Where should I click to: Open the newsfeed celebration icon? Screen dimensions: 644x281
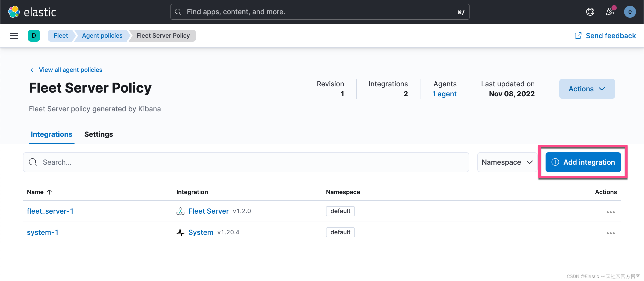610,12
